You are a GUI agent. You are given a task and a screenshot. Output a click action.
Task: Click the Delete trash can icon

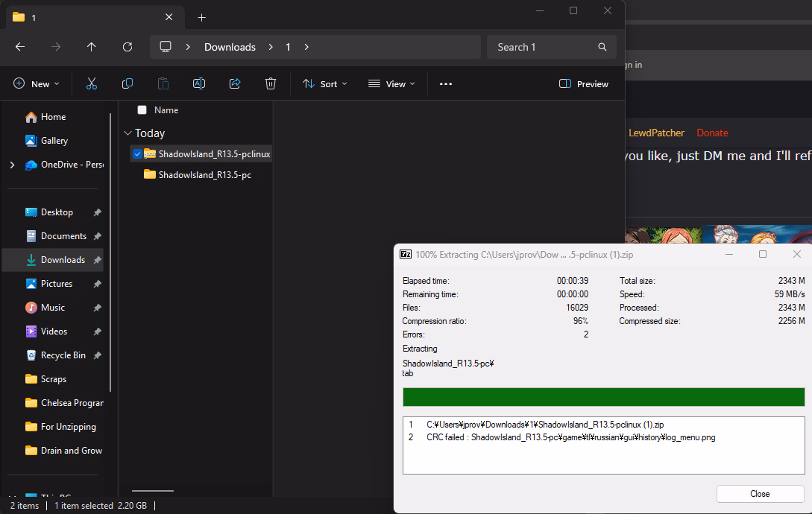(271, 84)
